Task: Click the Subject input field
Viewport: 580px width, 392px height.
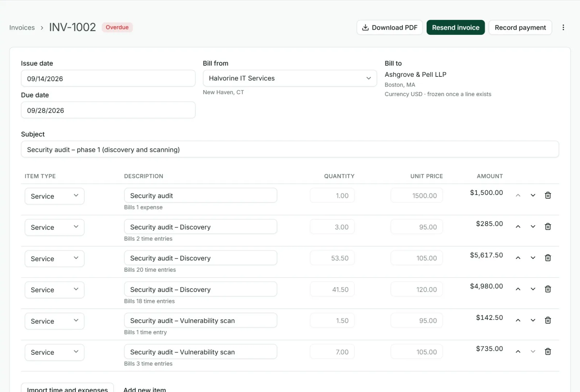Action: click(x=290, y=149)
